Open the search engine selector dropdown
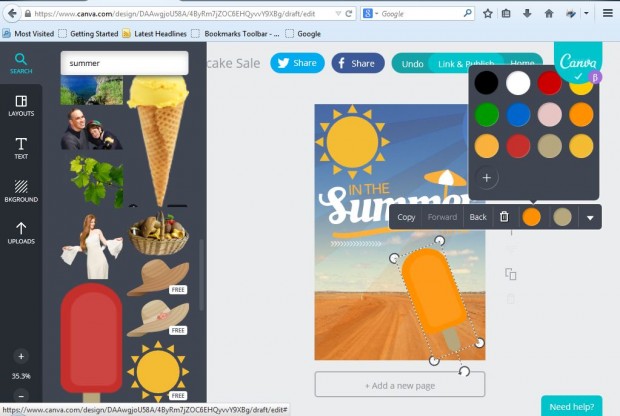620x416 pixels. click(x=372, y=14)
